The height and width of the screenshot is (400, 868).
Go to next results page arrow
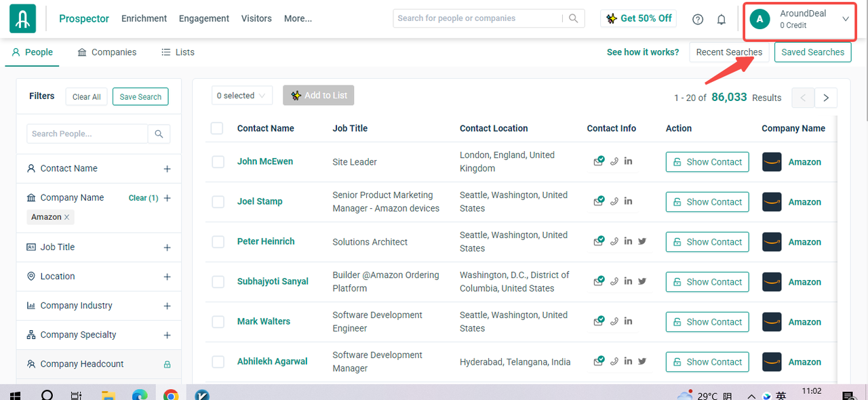tap(826, 98)
